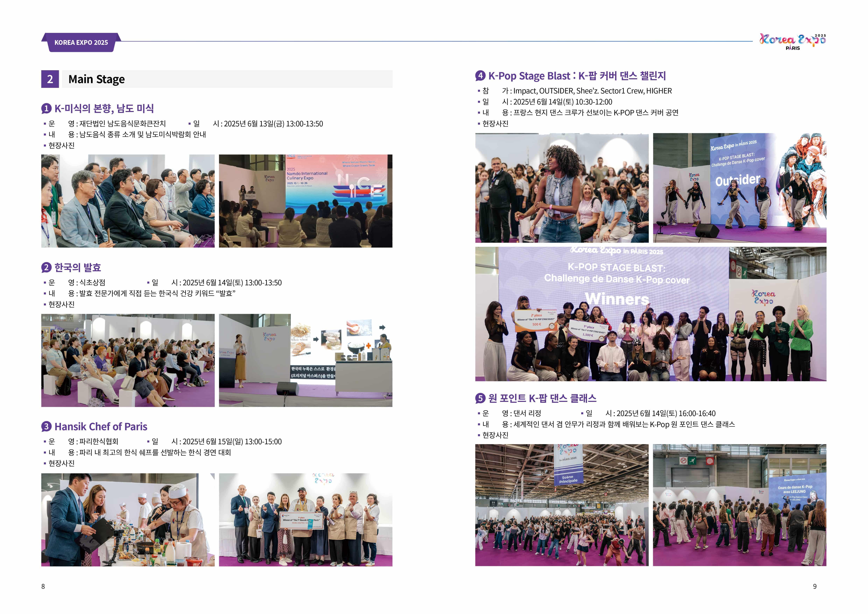Click the circled number 5 bullet icon
868x614 pixels.
click(x=480, y=398)
